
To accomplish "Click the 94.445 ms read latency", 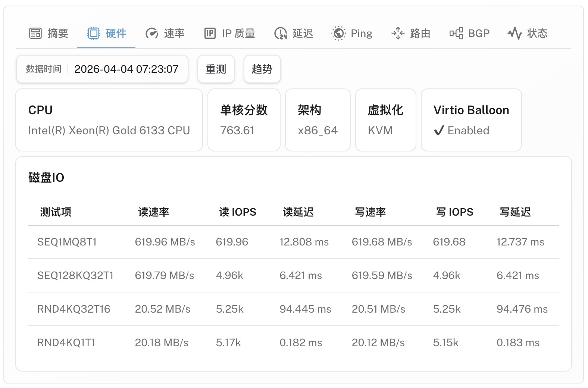I will pos(306,309).
